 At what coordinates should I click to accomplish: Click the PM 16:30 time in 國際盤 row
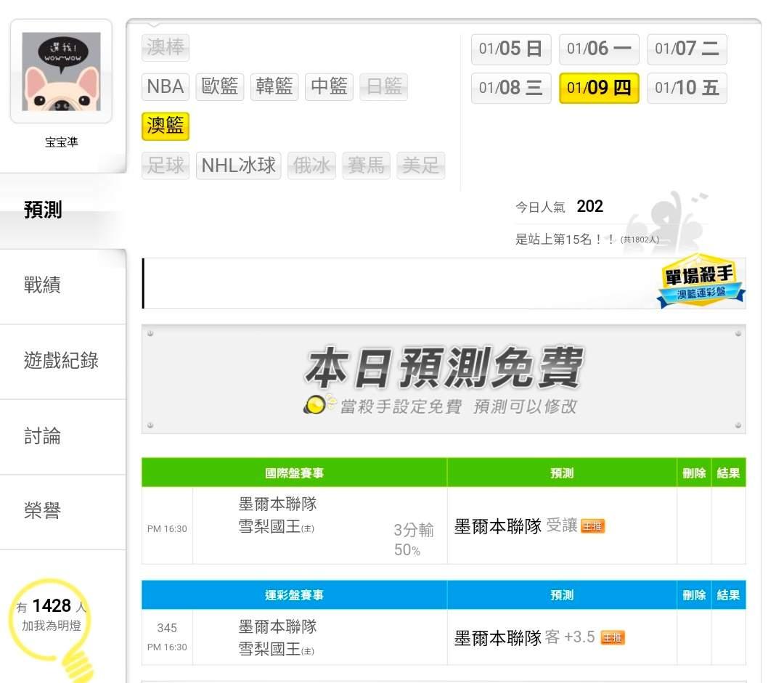167,529
